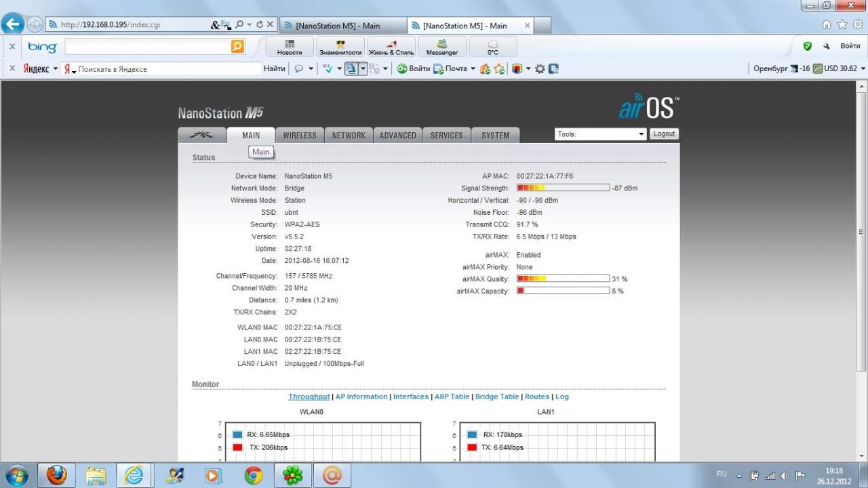Click the Ubiquiti logo tab in airOS

(201, 135)
